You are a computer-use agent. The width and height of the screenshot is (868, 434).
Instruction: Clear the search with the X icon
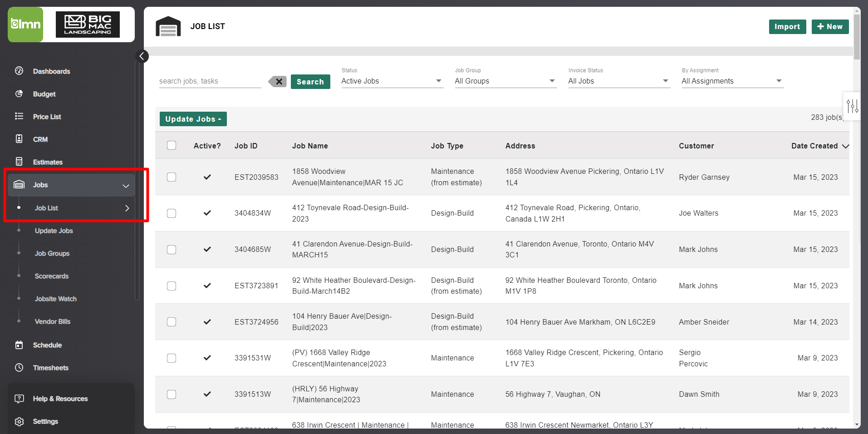[x=277, y=82]
